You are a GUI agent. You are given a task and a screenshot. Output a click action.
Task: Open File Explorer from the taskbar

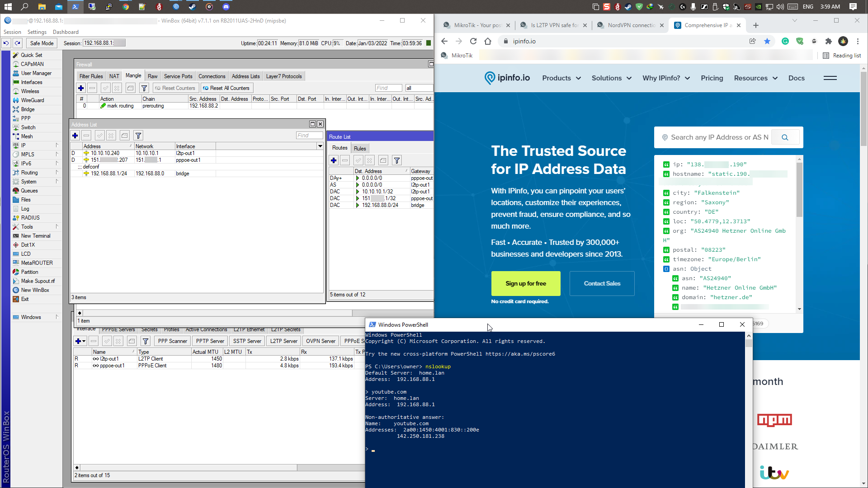pyautogui.click(x=42, y=7)
